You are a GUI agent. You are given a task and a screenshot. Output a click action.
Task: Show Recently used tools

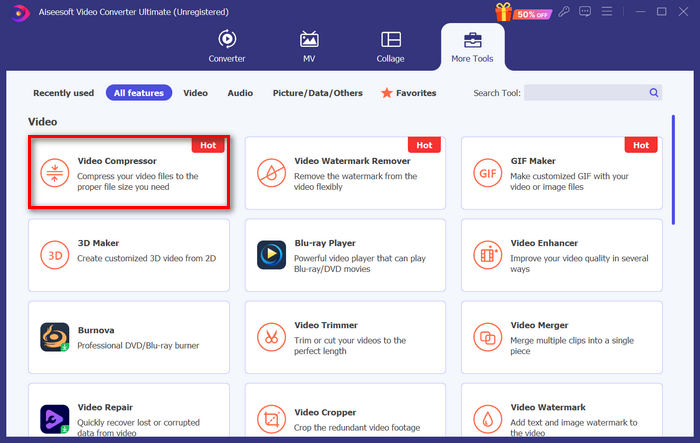(63, 93)
